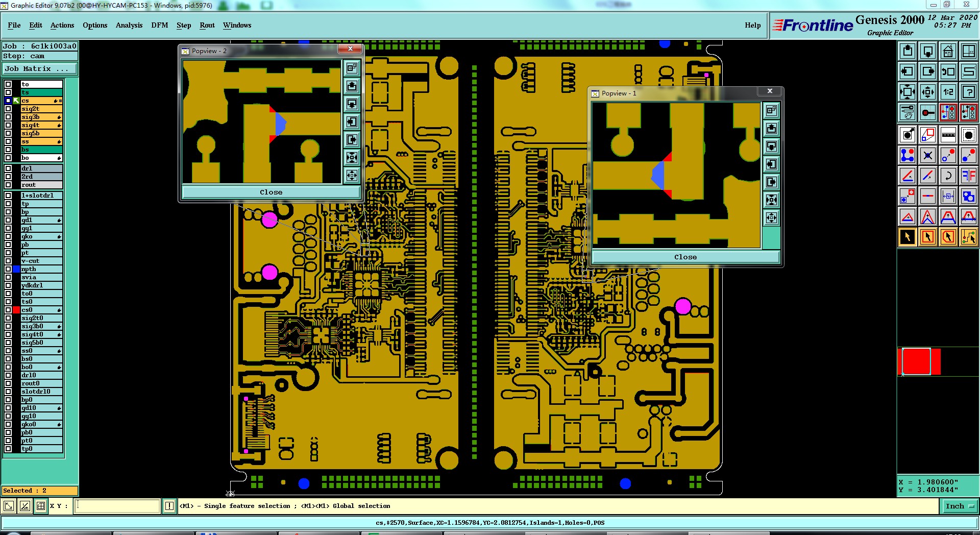Click Close button in Popview - 2

pos(271,192)
